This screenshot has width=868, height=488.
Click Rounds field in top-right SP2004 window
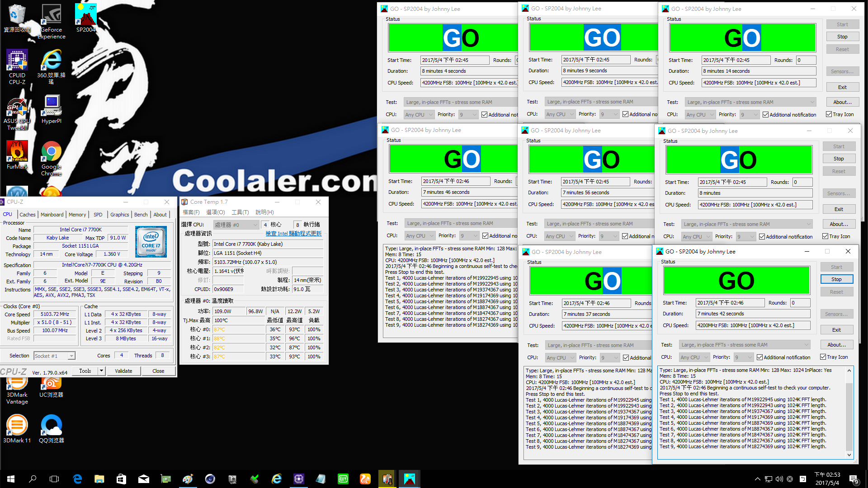(x=806, y=60)
